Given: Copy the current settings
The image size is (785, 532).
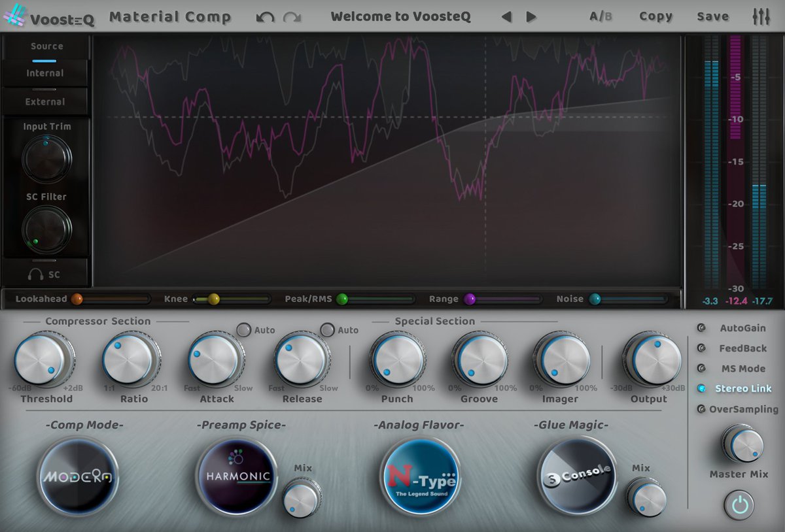Looking at the screenshot, I should coord(655,16).
